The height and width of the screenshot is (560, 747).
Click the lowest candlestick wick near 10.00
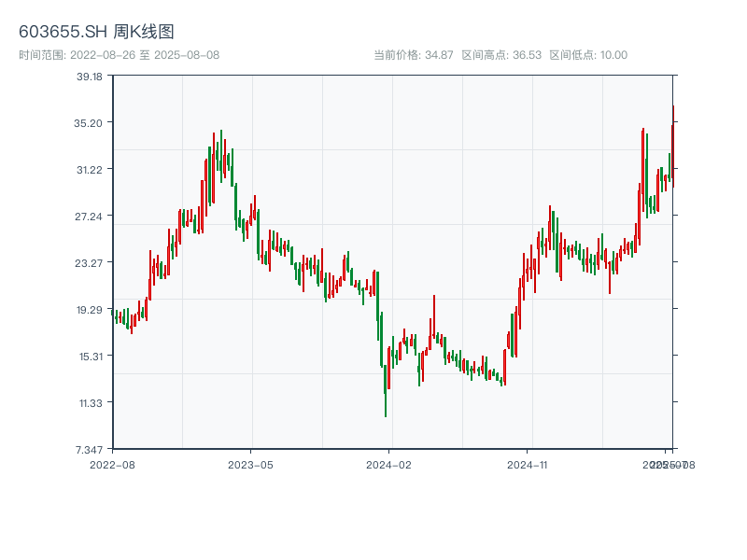pyautogui.click(x=386, y=411)
